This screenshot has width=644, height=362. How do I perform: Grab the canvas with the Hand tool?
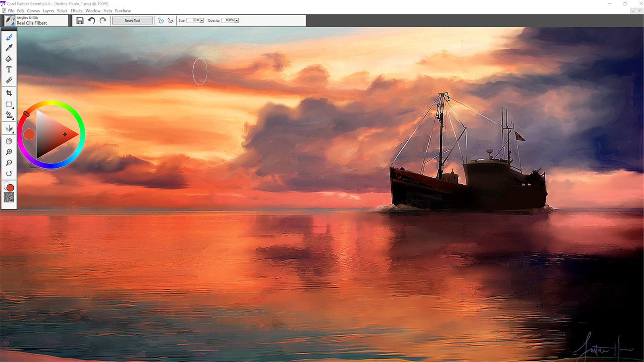point(9,141)
